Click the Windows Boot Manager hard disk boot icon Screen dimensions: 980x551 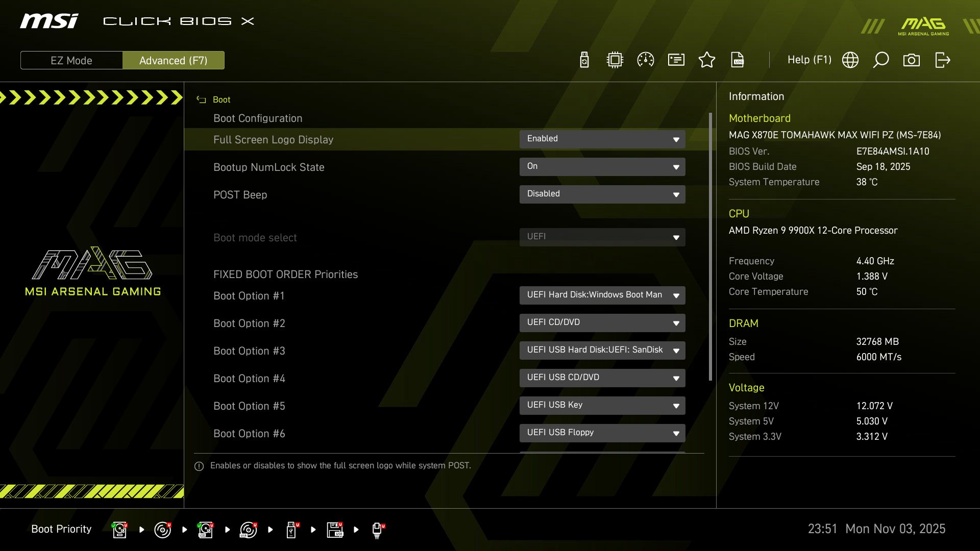pos(119,529)
